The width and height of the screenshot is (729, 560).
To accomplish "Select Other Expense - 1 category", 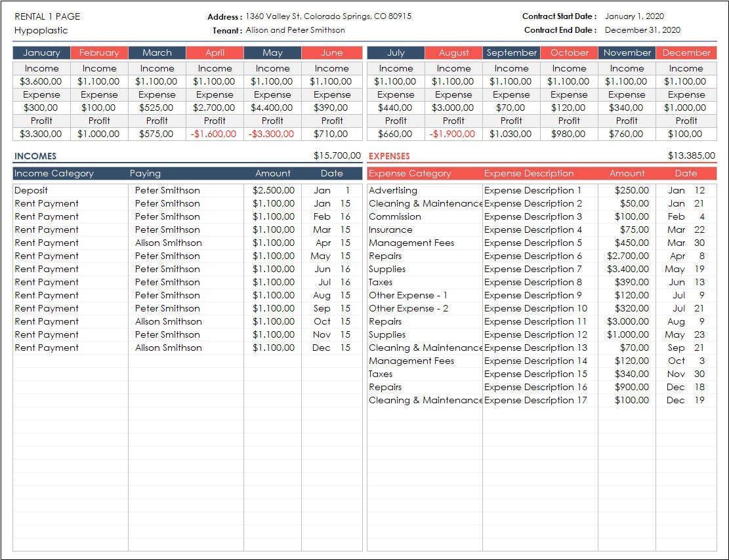I will pos(407,296).
